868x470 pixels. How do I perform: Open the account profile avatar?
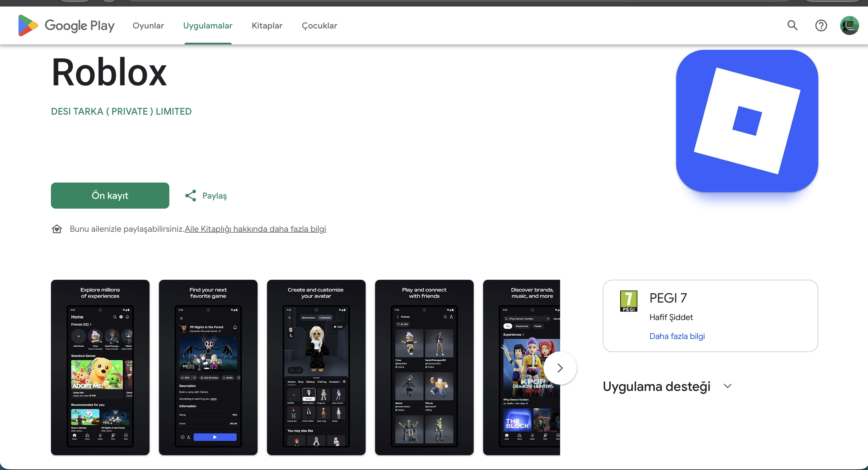point(849,25)
